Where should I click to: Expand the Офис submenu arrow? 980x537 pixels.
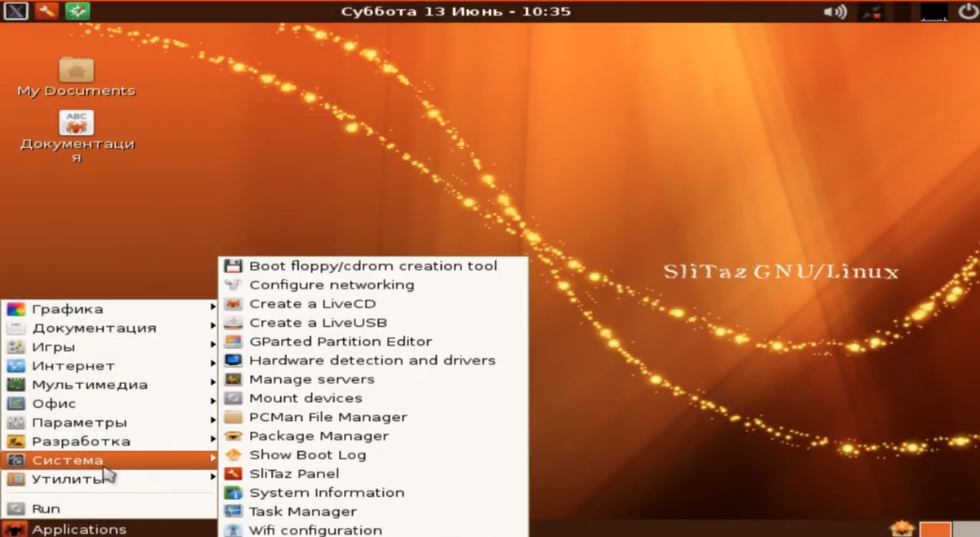(x=213, y=403)
